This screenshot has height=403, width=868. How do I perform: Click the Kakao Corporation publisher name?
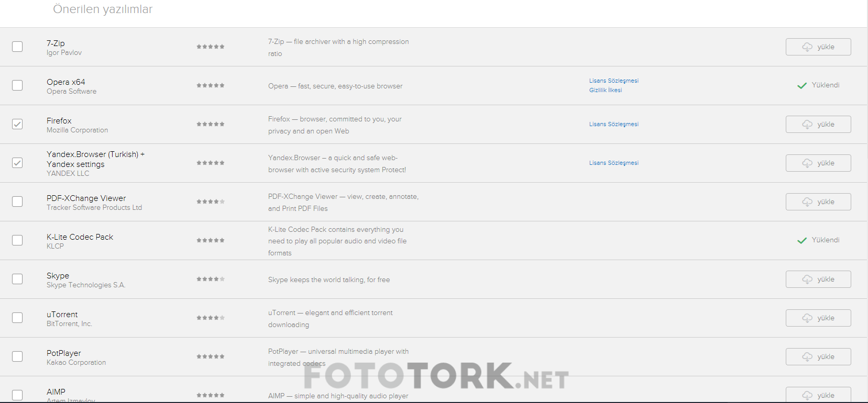coord(76,363)
